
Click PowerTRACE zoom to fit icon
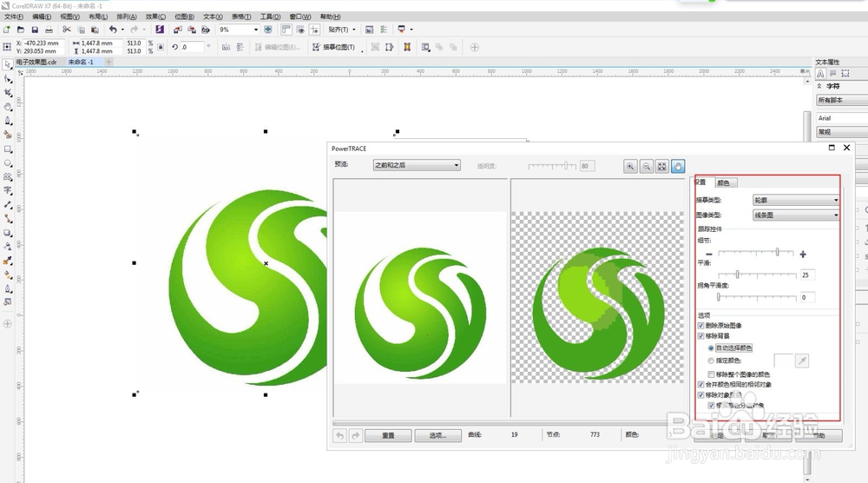pyautogui.click(x=662, y=166)
